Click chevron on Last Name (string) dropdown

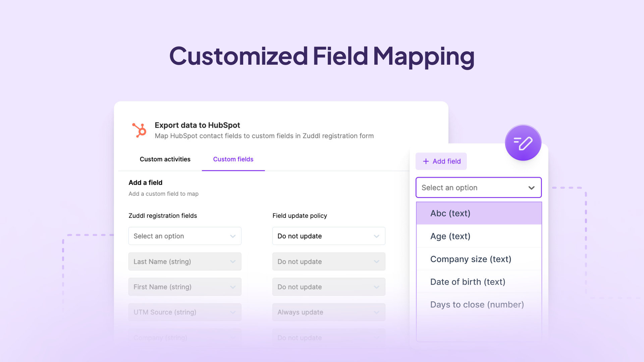(233, 261)
